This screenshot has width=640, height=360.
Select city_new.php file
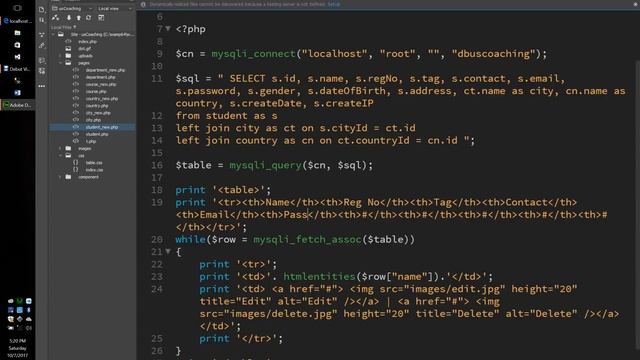98,113
